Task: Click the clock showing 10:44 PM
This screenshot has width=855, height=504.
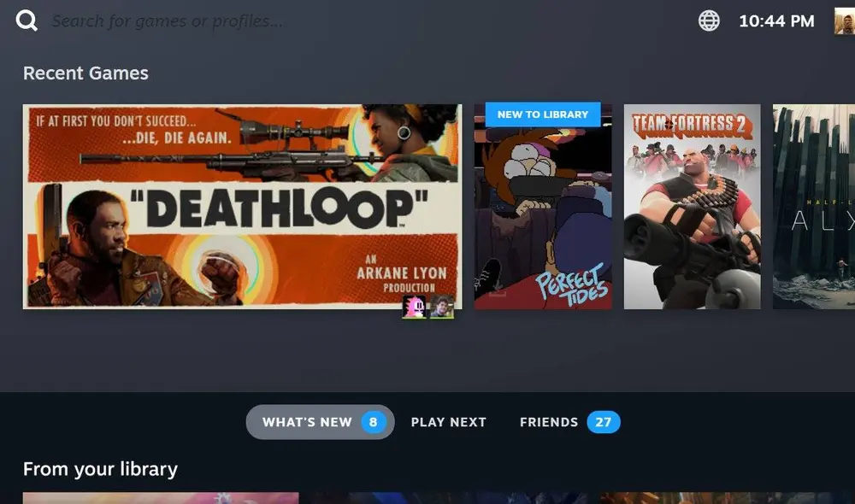Action: 776,21
